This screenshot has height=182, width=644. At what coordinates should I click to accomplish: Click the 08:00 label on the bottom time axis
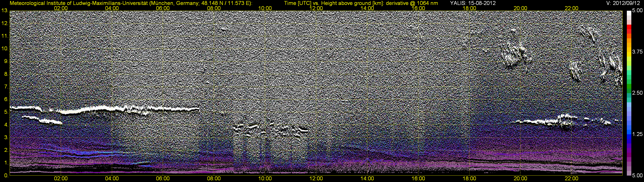(x=214, y=179)
